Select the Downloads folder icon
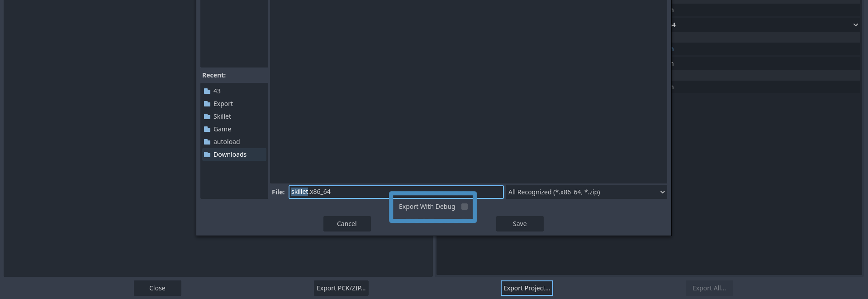 (207, 154)
